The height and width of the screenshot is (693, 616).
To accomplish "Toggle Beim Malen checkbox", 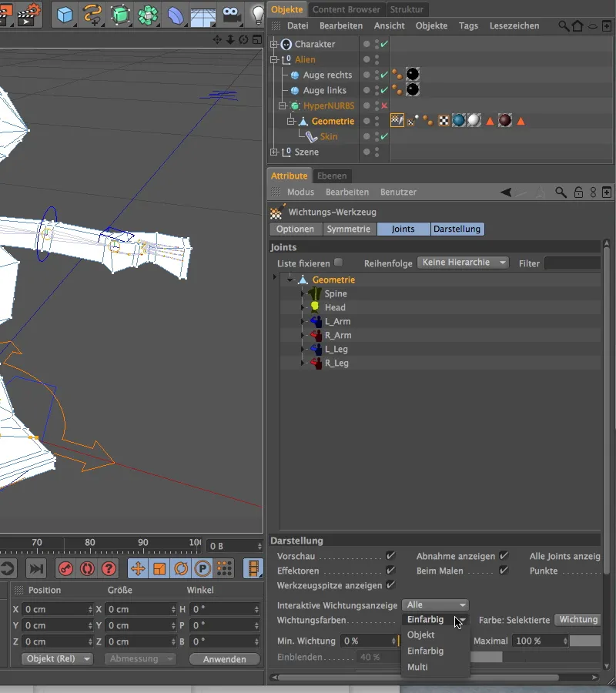I will pyautogui.click(x=504, y=570).
